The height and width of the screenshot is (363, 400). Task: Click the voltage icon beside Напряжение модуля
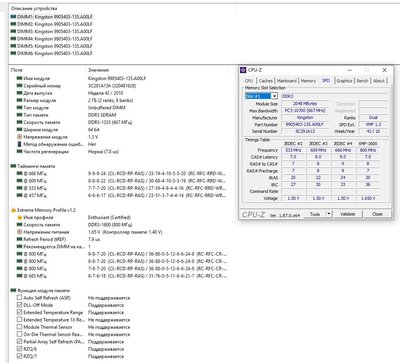(x=19, y=137)
